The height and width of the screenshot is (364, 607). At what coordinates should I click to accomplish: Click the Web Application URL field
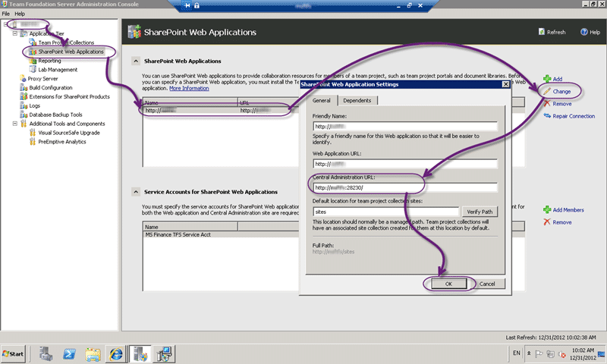405,164
